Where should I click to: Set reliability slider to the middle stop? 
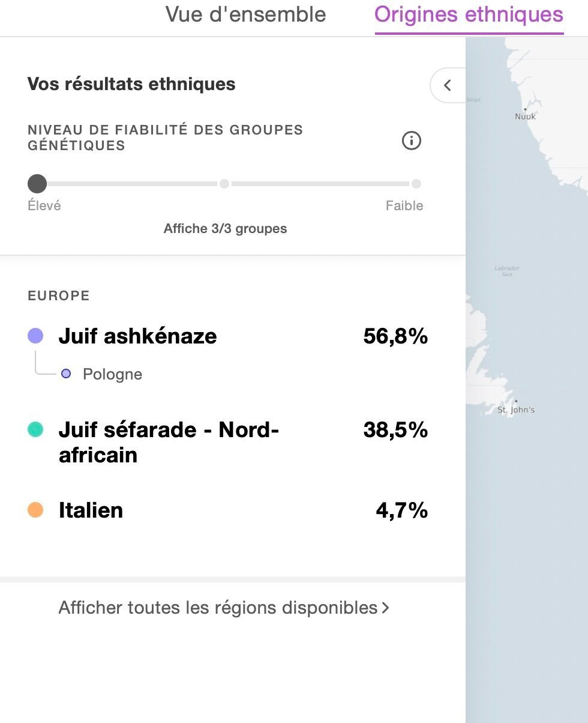coord(224,184)
